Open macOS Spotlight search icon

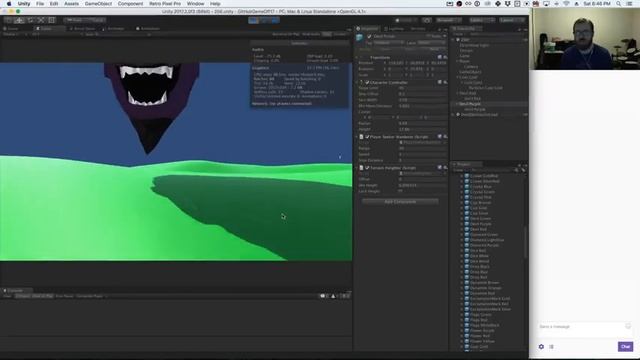[x=619, y=4]
